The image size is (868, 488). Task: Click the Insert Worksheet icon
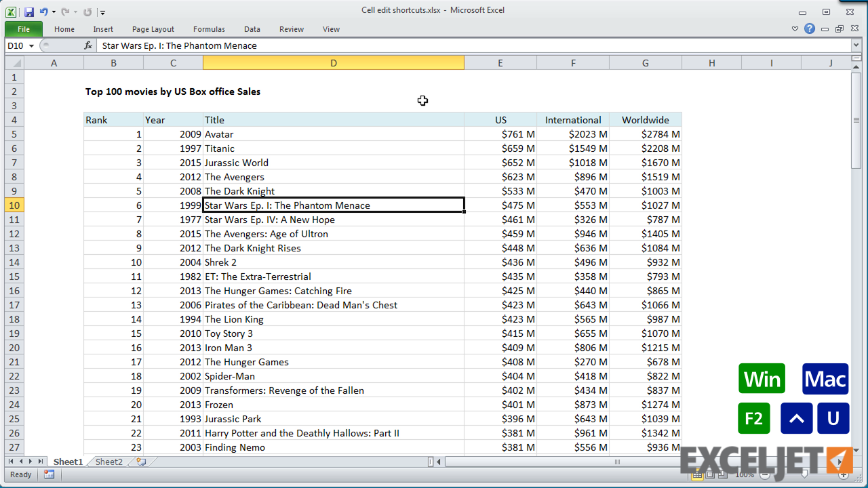(x=141, y=462)
